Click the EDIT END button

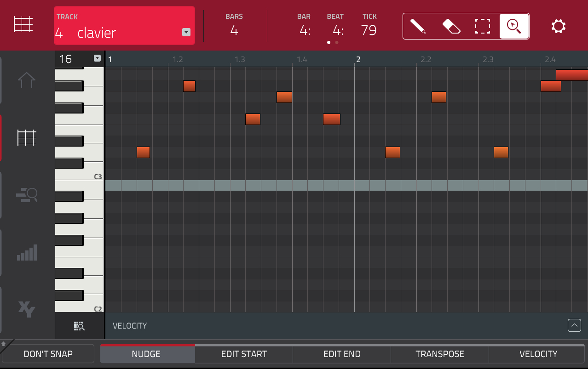click(342, 354)
